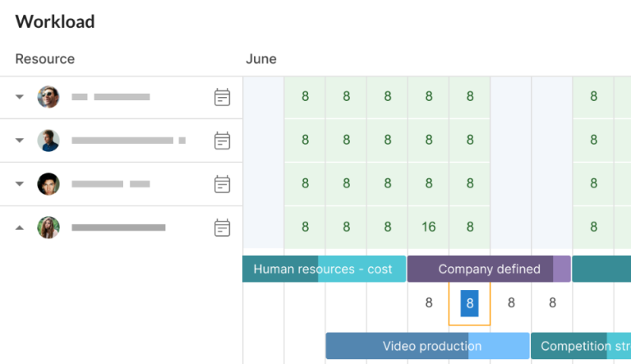Select the Human resources - cost task bar
Viewport: 631px width, 364px height.
click(323, 269)
